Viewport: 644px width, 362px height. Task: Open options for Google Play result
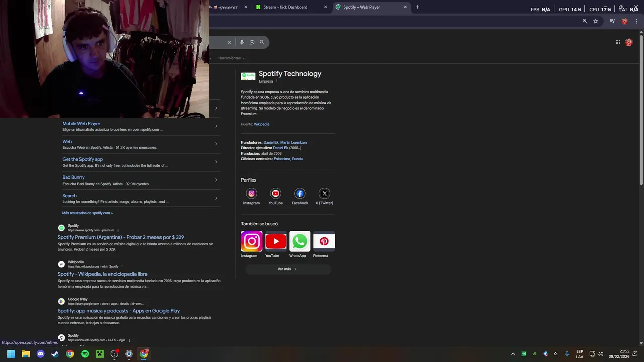148,304
